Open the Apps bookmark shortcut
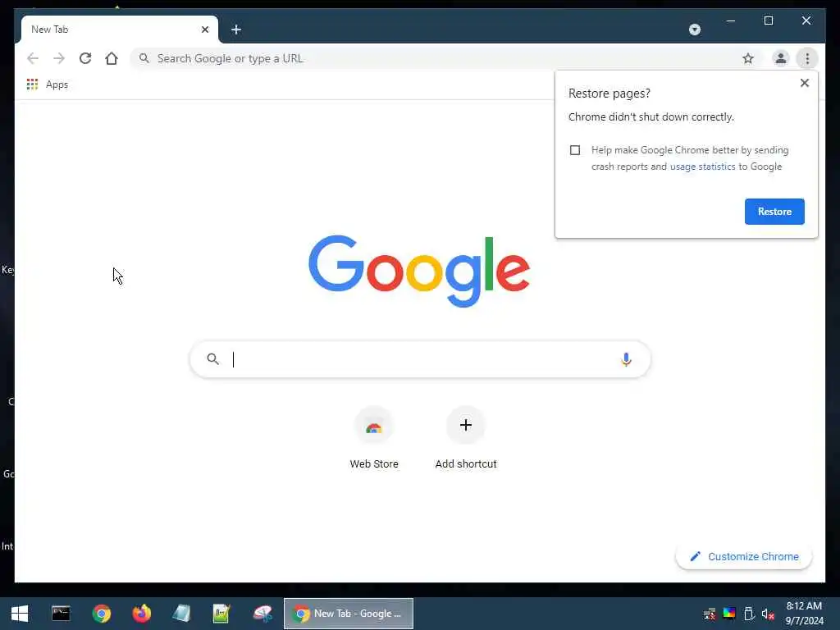This screenshot has width=840, height=630. (48, 84)
